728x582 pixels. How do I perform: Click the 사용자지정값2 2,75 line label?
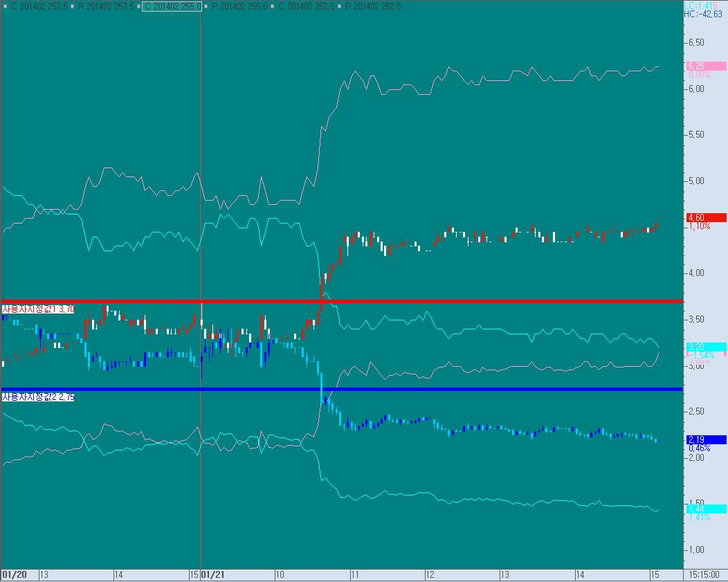(x=38, y=397)
